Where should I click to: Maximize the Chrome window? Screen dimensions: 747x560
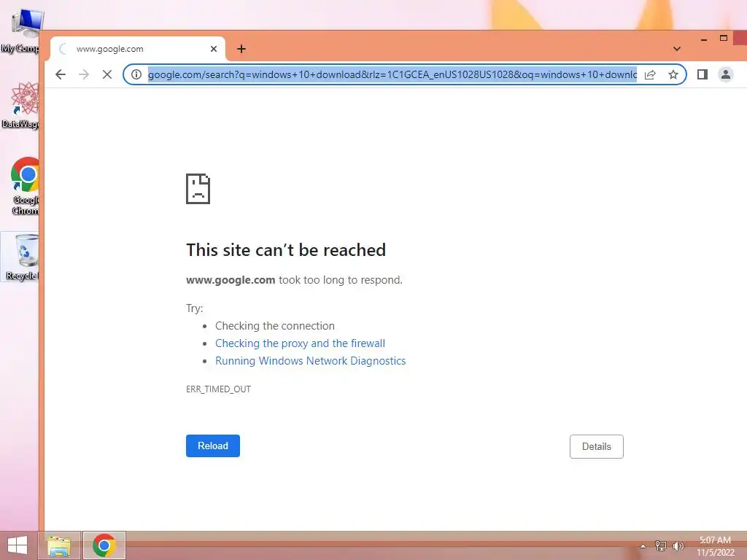723,38
